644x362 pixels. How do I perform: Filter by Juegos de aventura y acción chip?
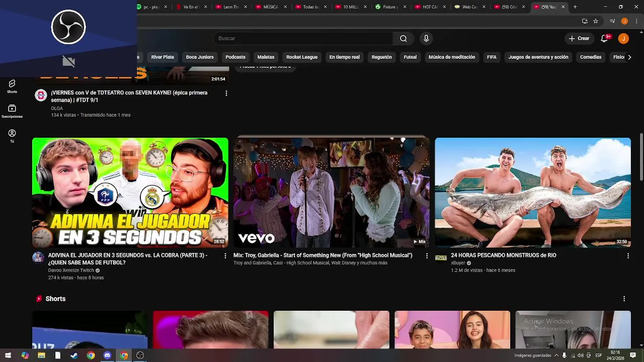coord(538,57)
